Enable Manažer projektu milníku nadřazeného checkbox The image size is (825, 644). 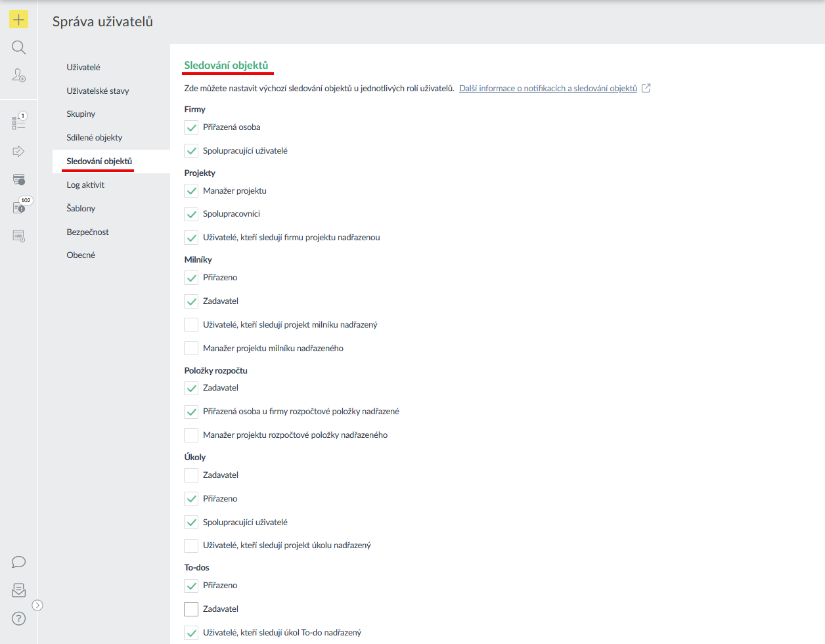coord(191,349)
